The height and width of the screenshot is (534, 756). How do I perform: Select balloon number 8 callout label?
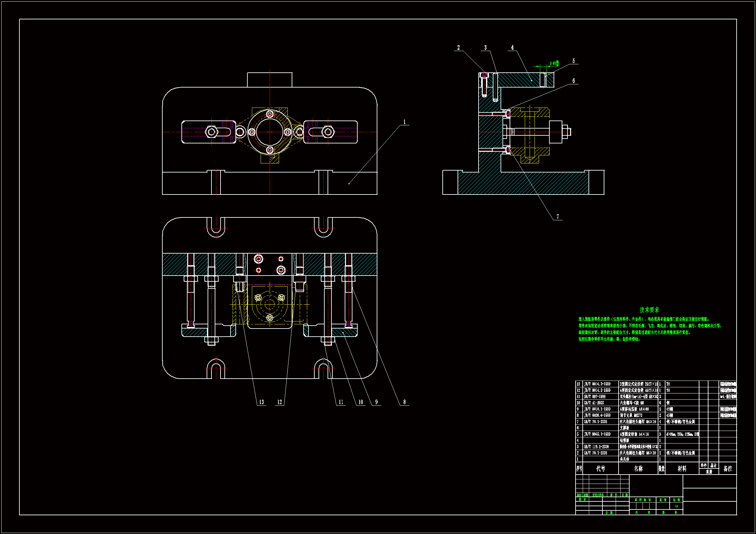(x=404, y=402)
